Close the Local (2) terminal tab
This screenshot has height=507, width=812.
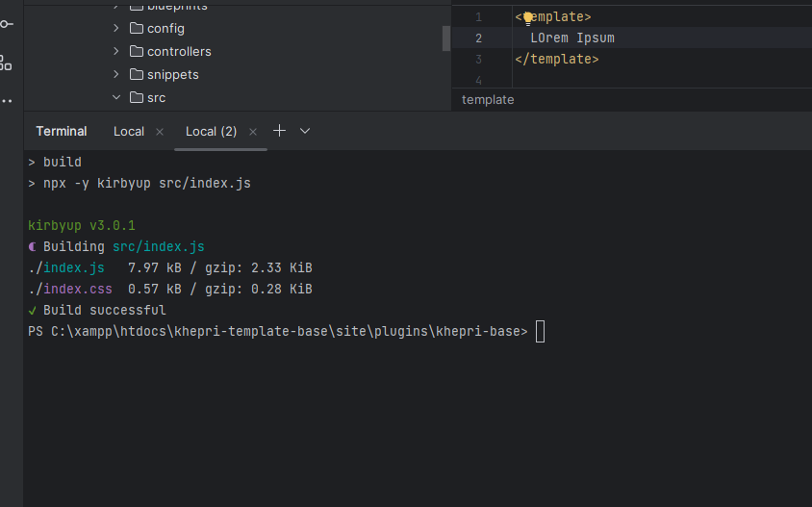253,132
